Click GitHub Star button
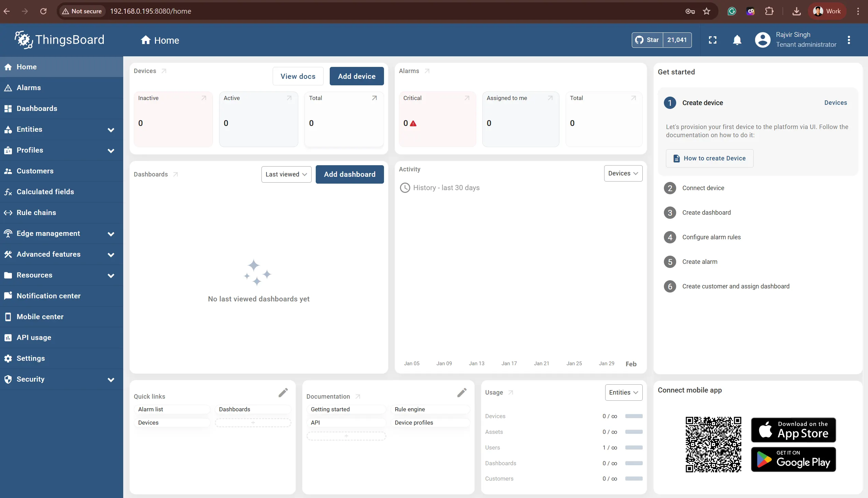This screenshot has height=498, width=868. 647,40
